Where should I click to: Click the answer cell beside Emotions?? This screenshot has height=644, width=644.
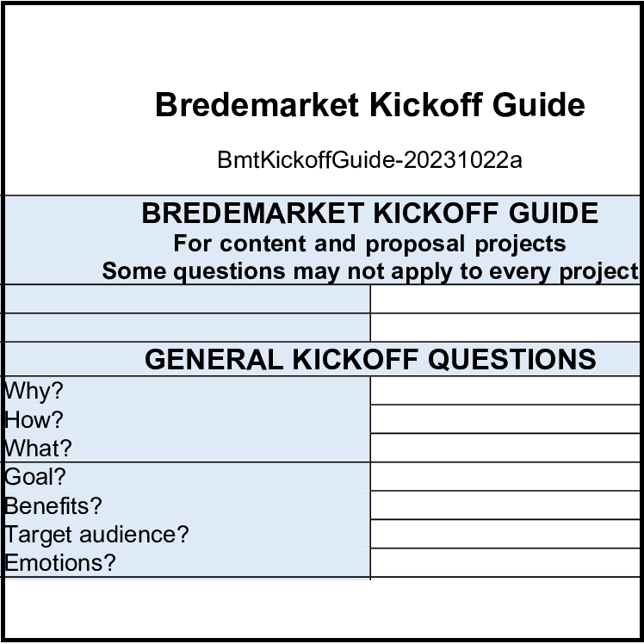[506, 563]
